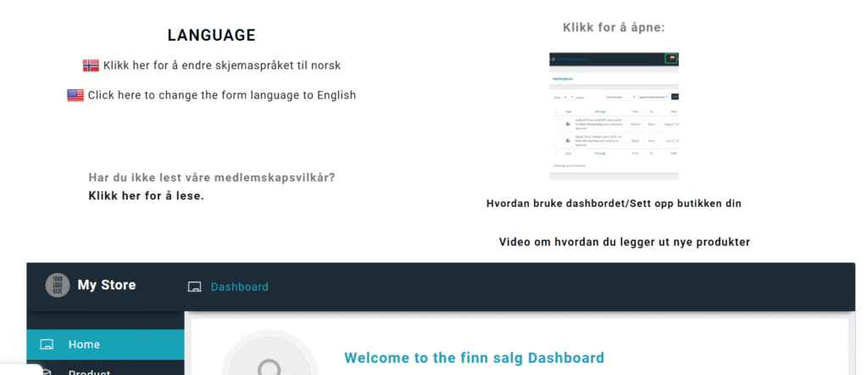The image size is (868, 375).
Task: Click the Product icon in the sidebar
Action: pyautogui.click(x=47, y=371)
